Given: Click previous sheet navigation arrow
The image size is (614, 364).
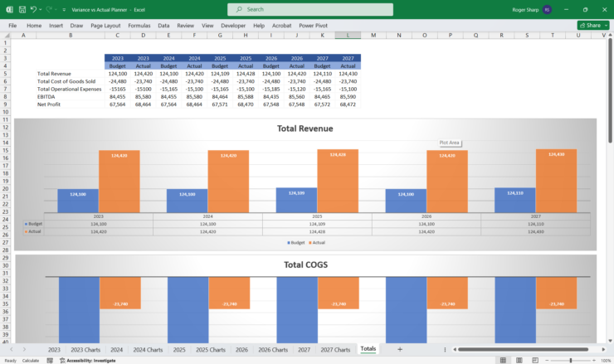Looking at the screenshot, I should click(12, 349).
